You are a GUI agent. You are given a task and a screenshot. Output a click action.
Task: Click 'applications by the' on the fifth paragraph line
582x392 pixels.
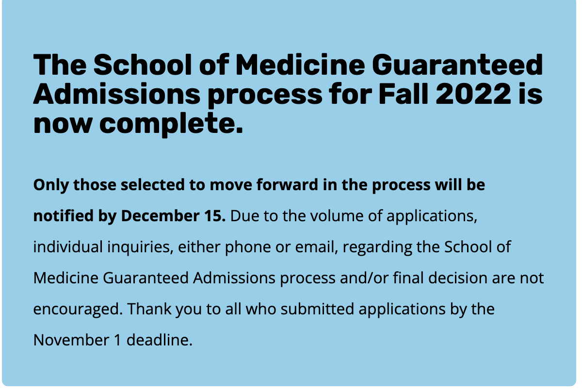coord(412,309)
